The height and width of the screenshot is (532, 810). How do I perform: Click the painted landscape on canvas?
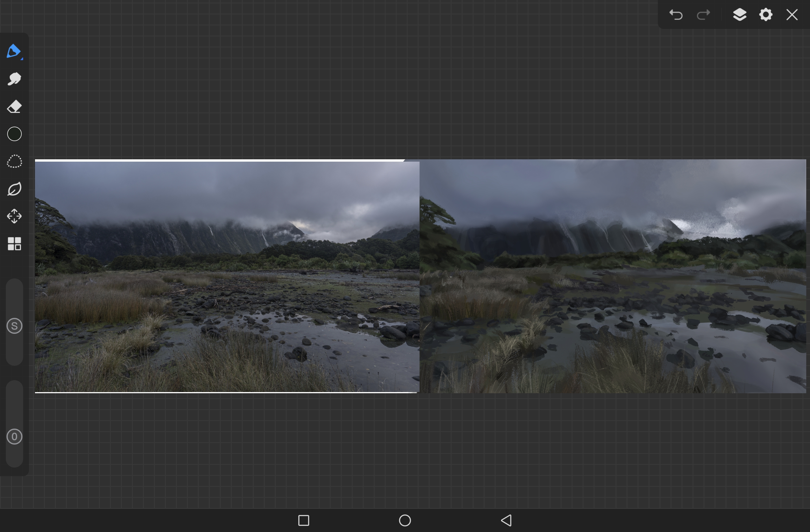613,276
